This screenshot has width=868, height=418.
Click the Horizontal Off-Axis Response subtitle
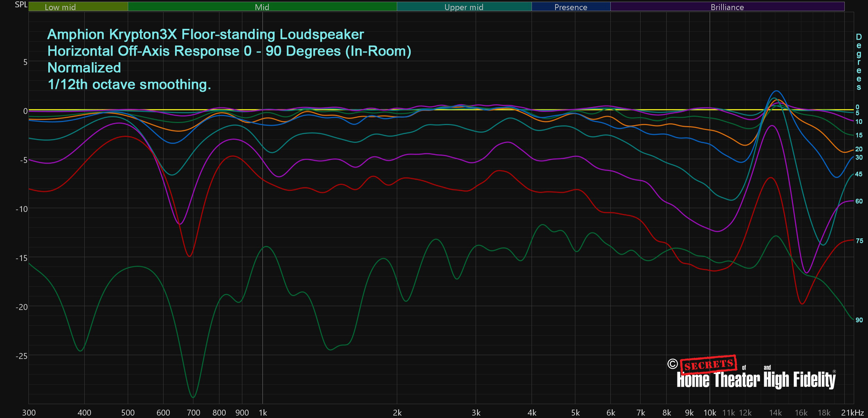(x=229, y=51)
